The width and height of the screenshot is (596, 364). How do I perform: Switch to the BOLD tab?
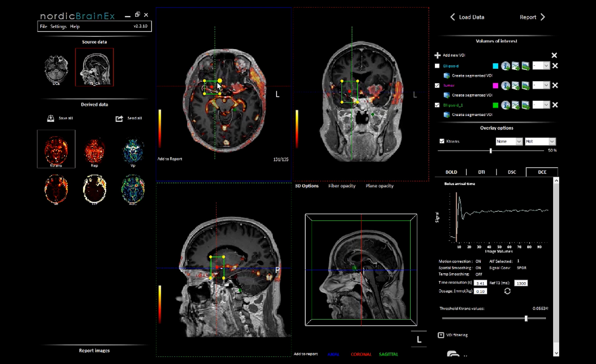(x=451, y=172)
